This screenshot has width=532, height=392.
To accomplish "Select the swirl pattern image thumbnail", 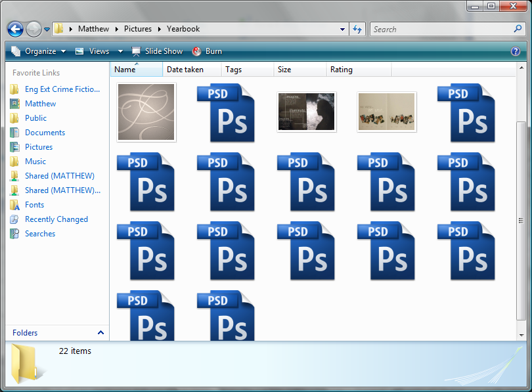I will pyautogui.click(x=146, y=112).
